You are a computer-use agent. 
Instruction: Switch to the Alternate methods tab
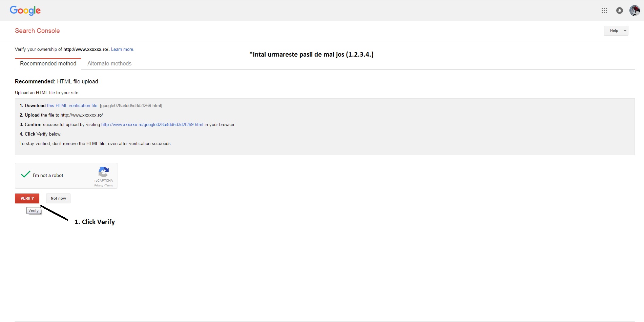(x=109, y=64)
